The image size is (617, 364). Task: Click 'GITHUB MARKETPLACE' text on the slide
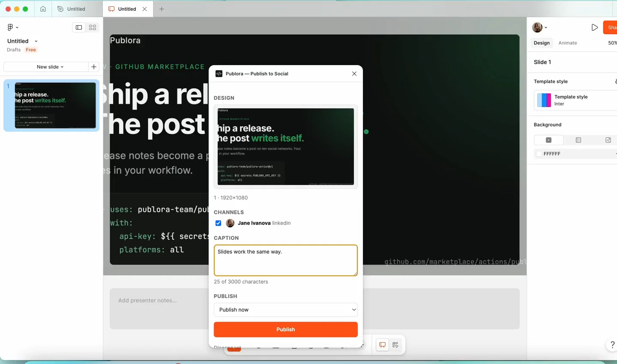pyautogui.click(x=160, y=67)
